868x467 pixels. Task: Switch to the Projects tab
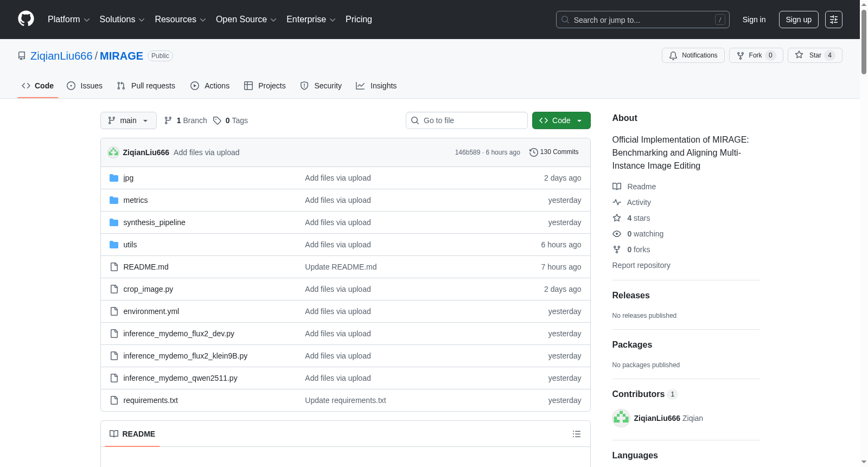pyautogui.click(x=265, y=86)
